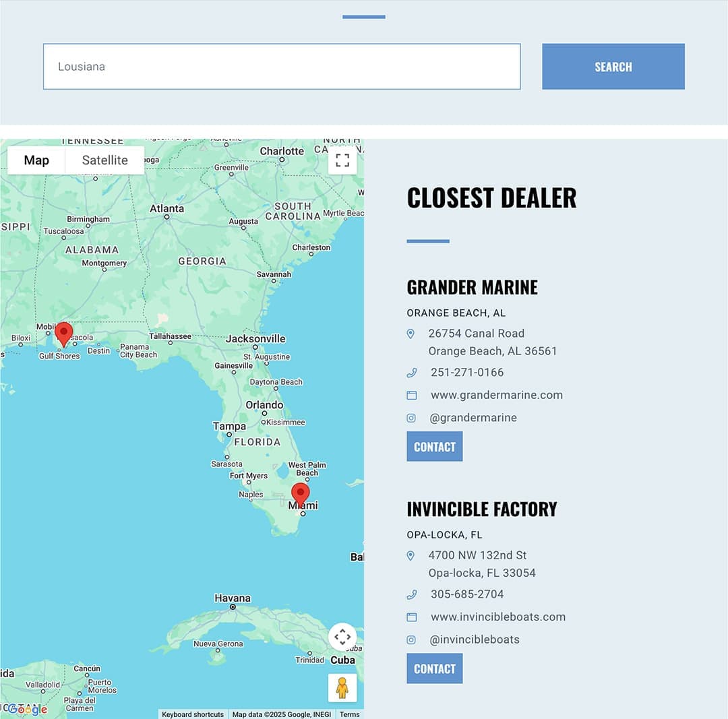Click Panama City Beach map label
Viewport: 728px width, 719px height.
click(138, 351)
